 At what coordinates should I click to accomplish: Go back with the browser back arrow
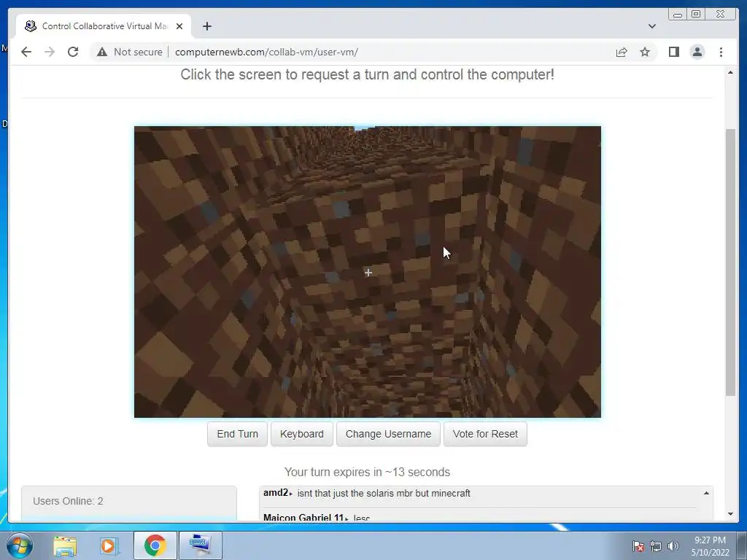pyautogui.click(x=26, y=52)
